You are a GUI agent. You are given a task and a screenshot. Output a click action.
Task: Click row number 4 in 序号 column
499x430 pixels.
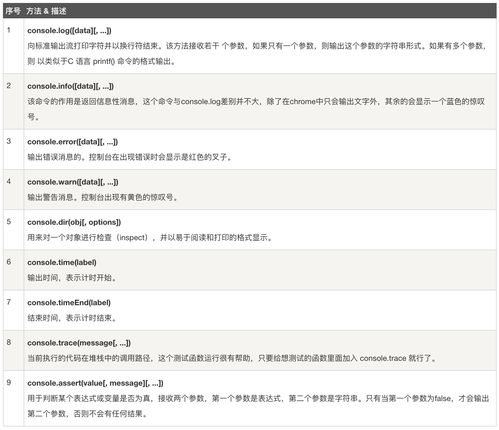tap(9, 182)
